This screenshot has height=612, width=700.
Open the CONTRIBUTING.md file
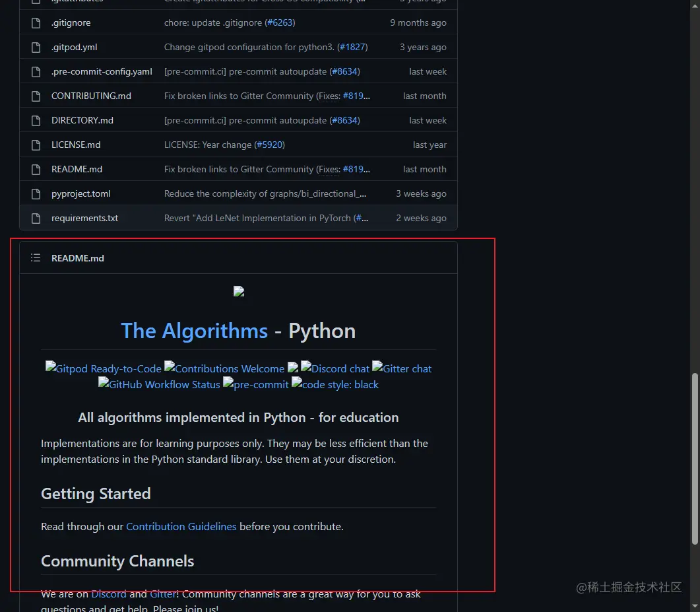coord(91,96)
